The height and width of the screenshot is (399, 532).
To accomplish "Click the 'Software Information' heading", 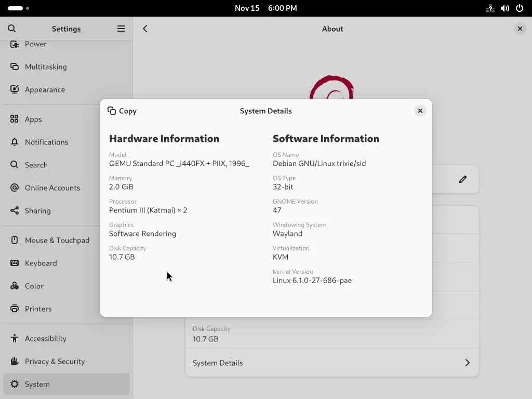I will point(326,138).
